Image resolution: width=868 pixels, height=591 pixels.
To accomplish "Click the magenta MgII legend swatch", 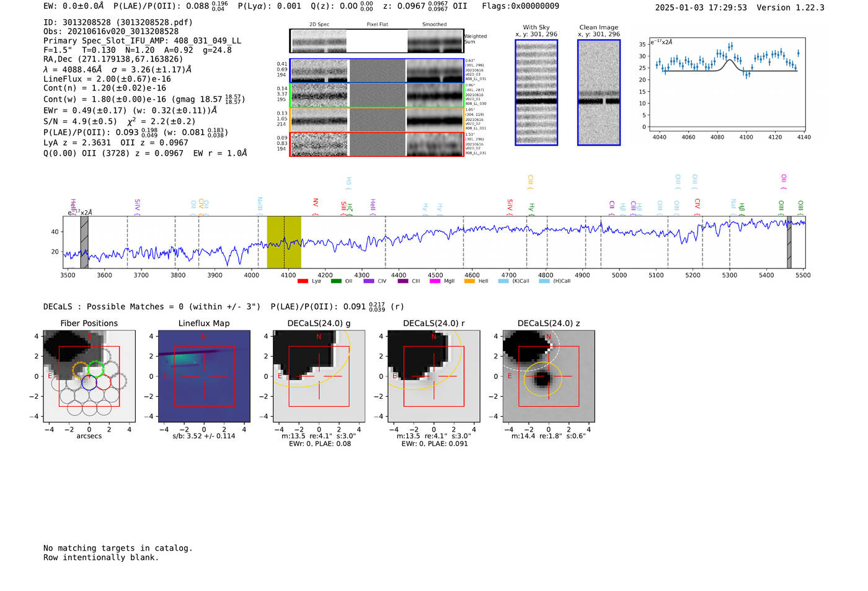I will (435, 281).
